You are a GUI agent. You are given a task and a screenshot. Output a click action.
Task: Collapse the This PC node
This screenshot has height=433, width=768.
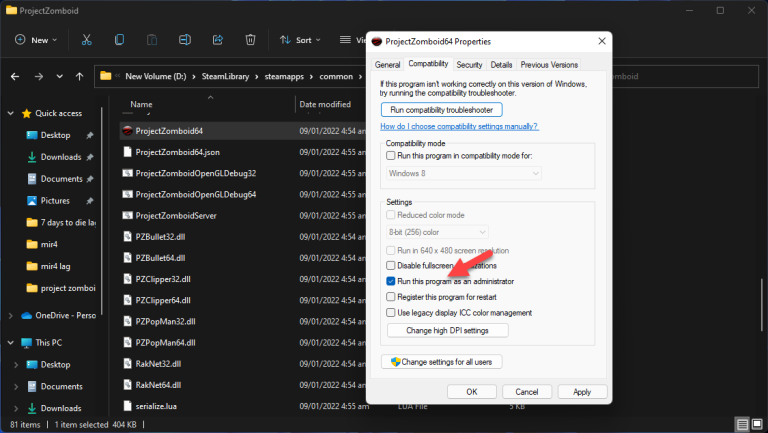pyautogui.click(x=11, y=343)
